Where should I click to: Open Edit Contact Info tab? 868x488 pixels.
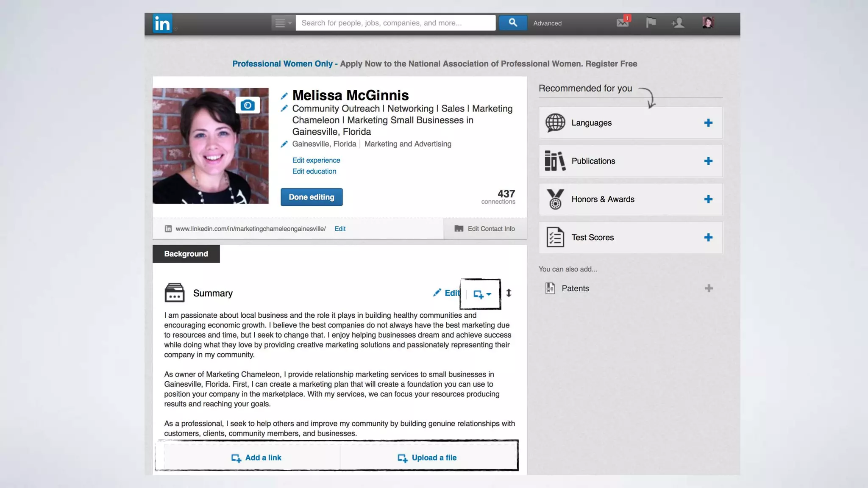click(x=485, y=229)
